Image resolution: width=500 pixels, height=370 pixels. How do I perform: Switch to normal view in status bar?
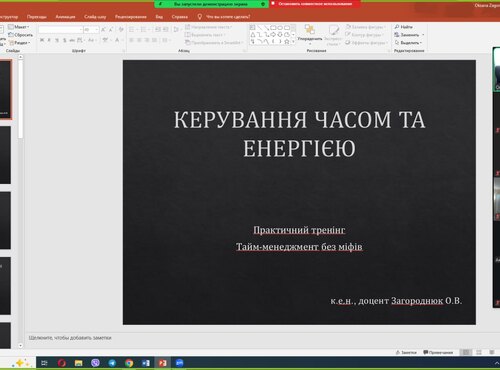(x=466, y=352)
